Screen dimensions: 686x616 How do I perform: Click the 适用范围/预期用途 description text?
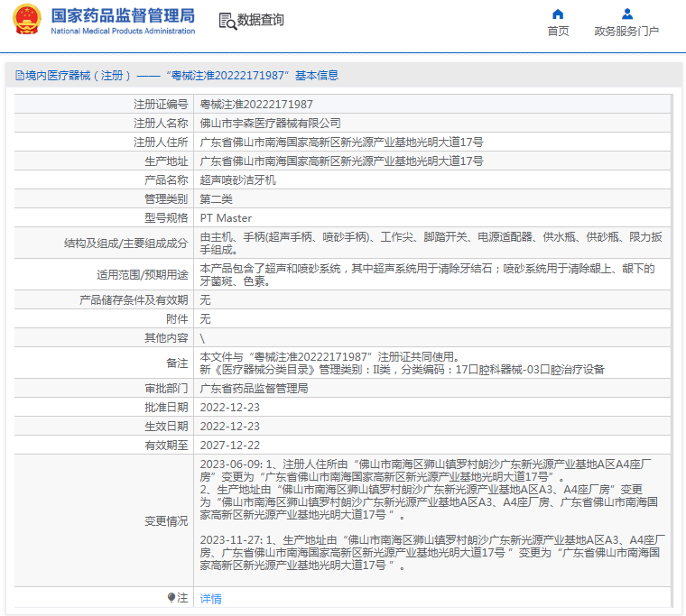coord(428,274)
